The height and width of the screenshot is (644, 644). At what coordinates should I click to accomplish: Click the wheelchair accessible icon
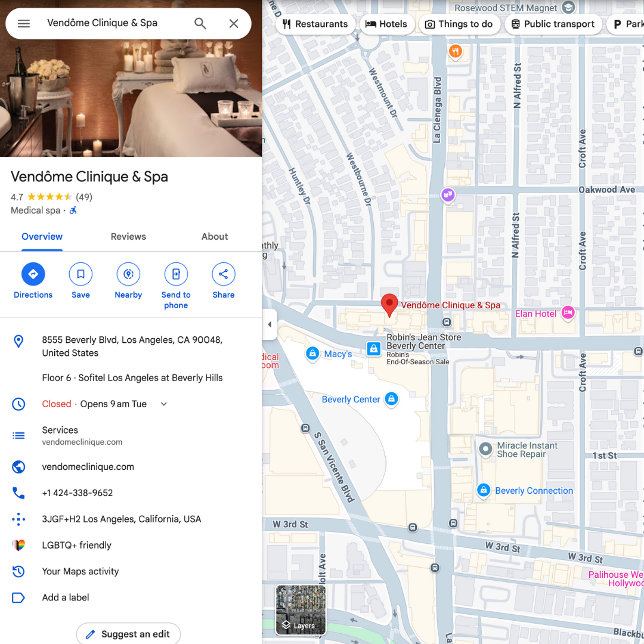73,210
